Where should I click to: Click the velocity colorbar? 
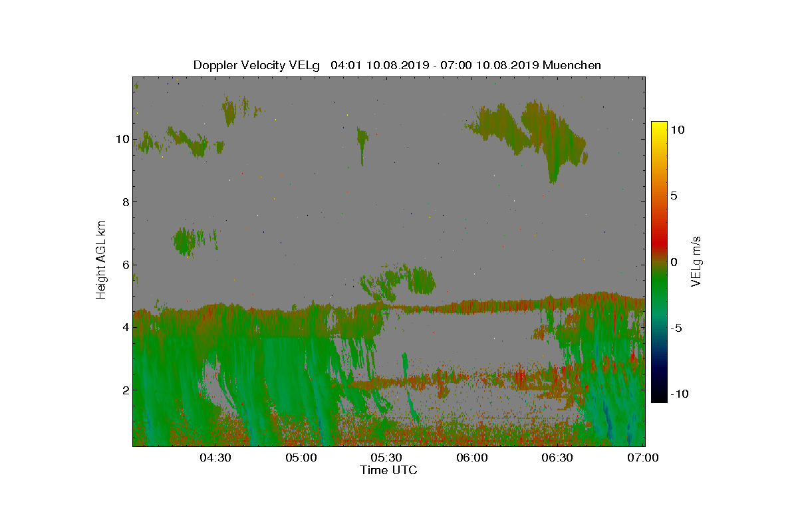659,262
